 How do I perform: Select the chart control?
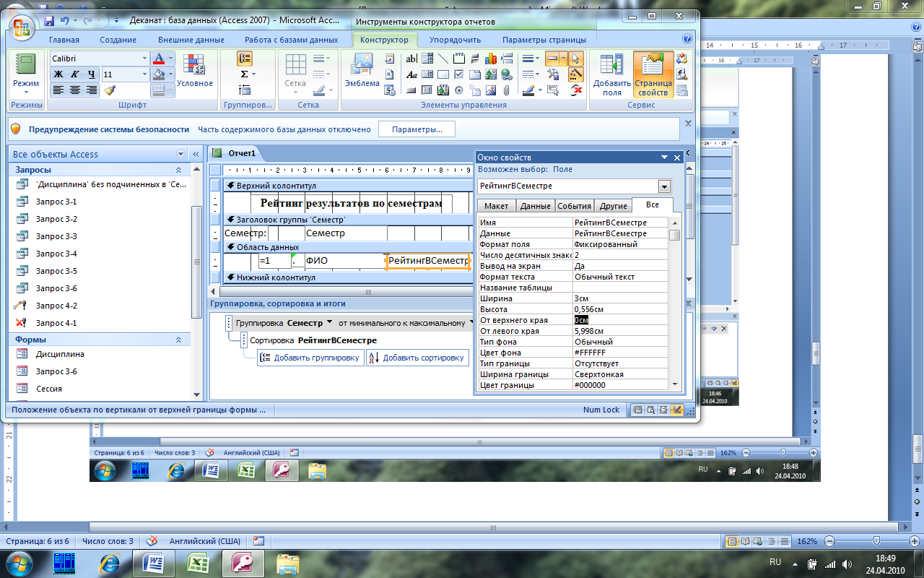coord(491,59)
